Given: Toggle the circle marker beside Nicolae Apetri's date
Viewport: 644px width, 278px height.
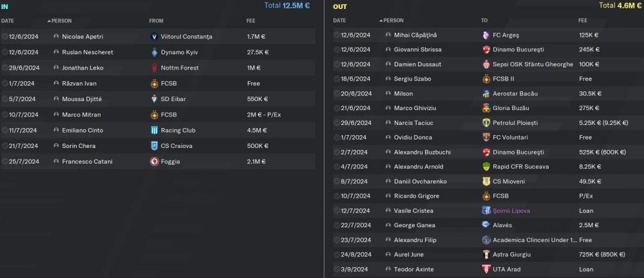Looking at the screenshot, I should pos(5,37).
